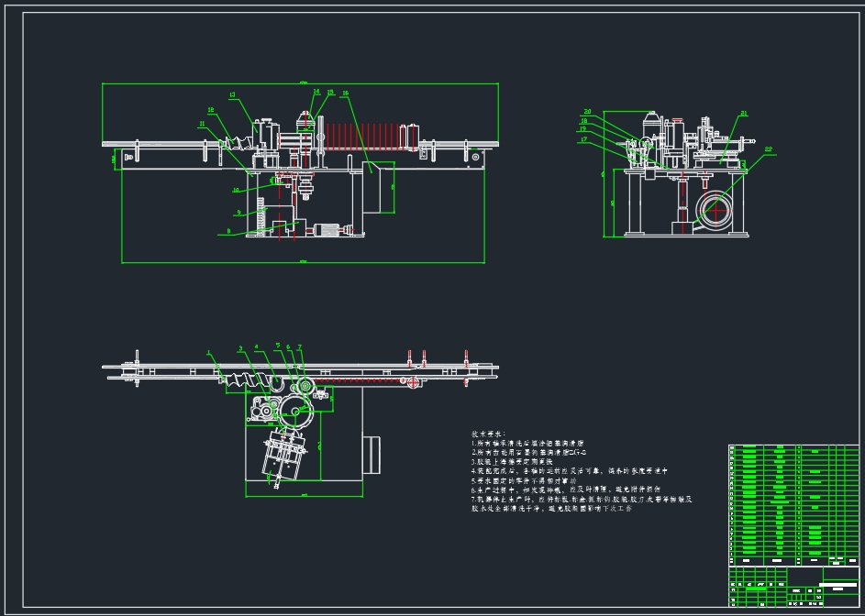Select part callout number 14 in front view

point(316,92)
